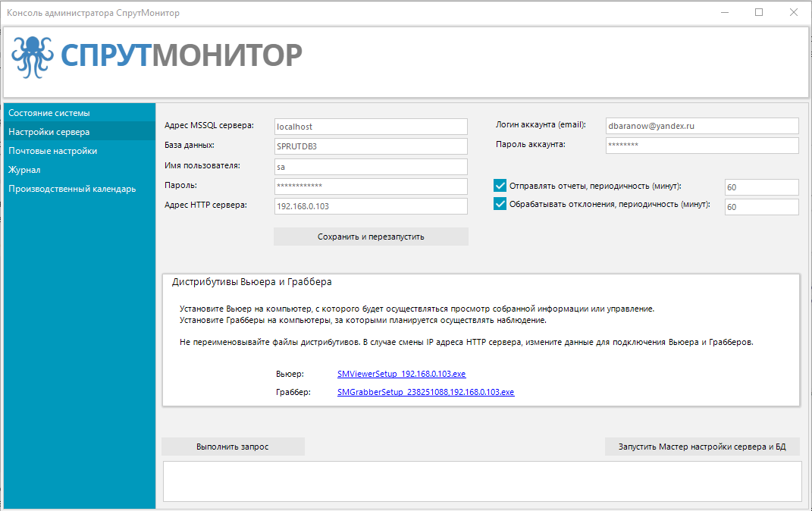This screenshot has width=812, height=511.
Task: Select Настройки сервера in sidebar
Action: pos(49,132)
